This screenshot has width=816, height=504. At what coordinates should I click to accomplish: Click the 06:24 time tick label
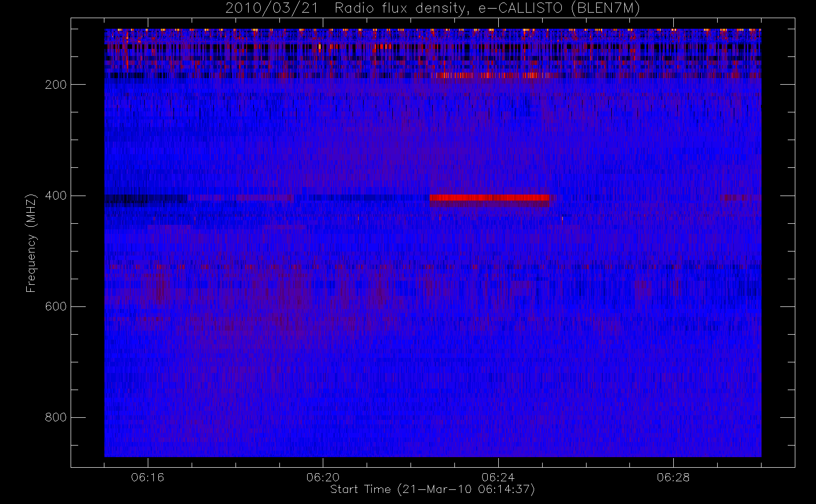[x=498, y=477]
